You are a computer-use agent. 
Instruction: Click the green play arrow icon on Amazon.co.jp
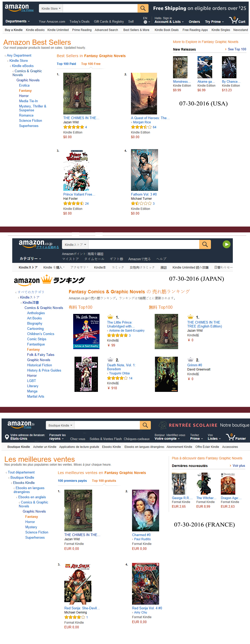pos(226,244)
